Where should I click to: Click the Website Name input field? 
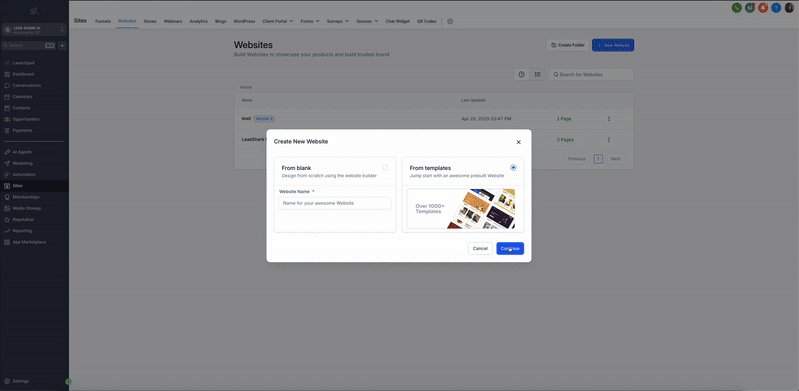[x=335, y=203]
